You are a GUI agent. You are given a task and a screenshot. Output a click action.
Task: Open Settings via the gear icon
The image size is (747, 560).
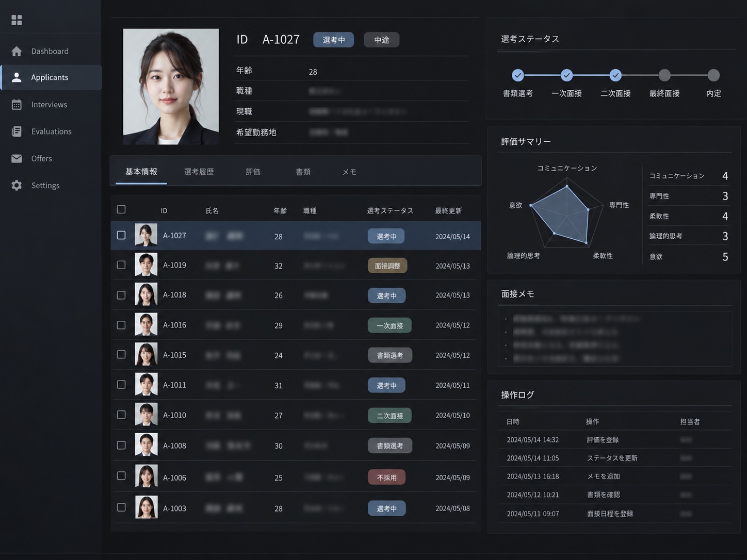click(17, 186)
